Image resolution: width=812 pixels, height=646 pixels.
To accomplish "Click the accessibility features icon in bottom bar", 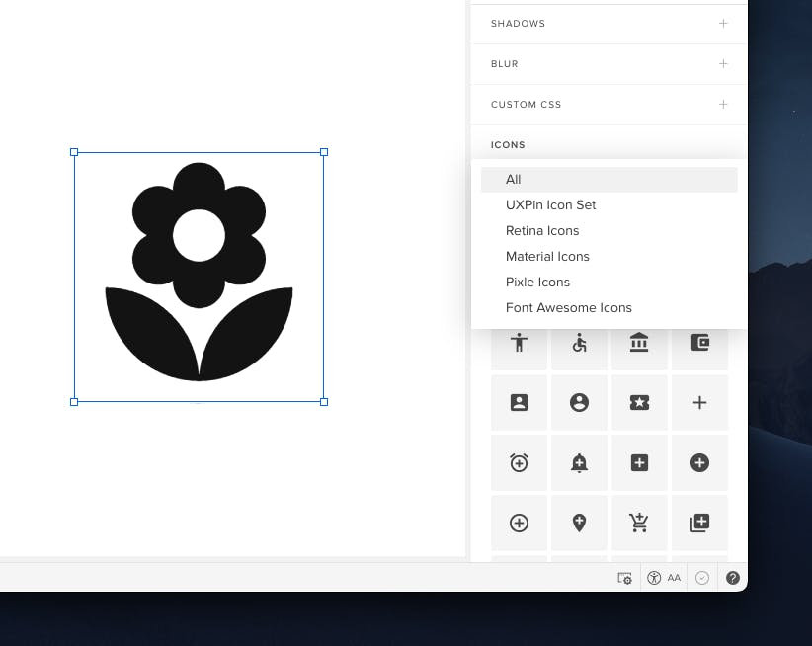I will point(654,577).
